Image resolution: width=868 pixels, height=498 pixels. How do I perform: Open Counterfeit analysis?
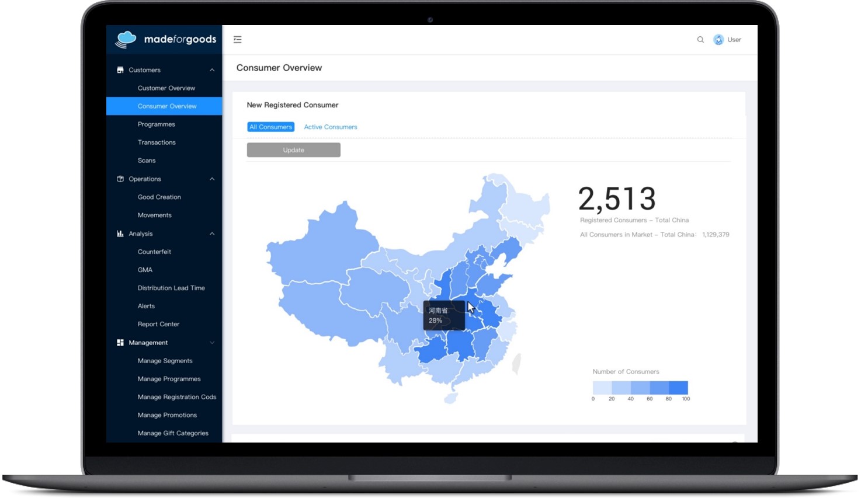pos(154,252)
